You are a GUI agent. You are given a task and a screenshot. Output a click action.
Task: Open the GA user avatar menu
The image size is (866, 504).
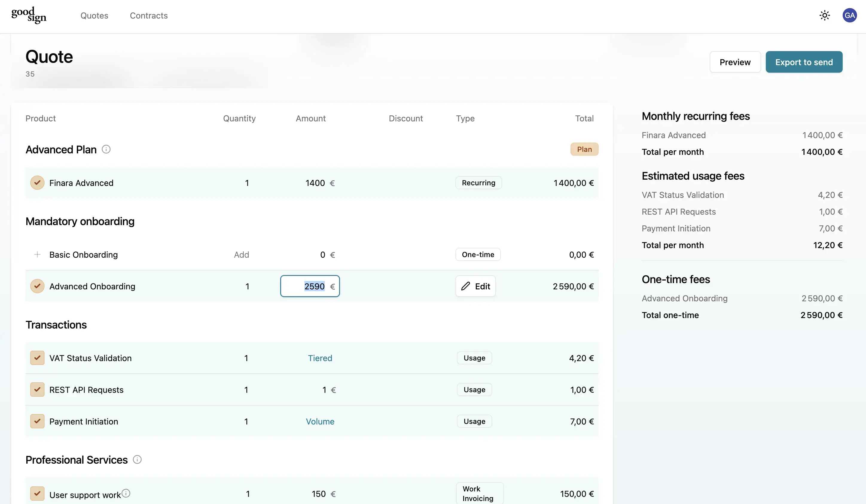click(x=850, y=16)
